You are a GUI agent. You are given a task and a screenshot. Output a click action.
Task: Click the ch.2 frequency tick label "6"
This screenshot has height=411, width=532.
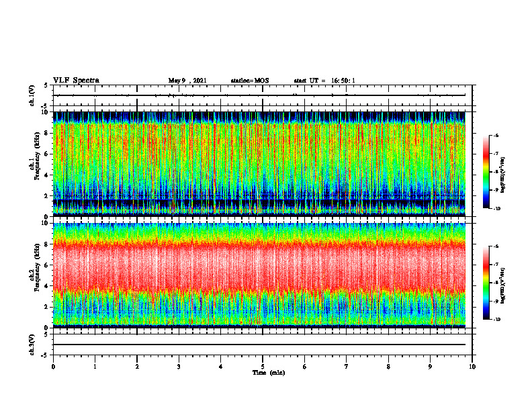[47, 265]
